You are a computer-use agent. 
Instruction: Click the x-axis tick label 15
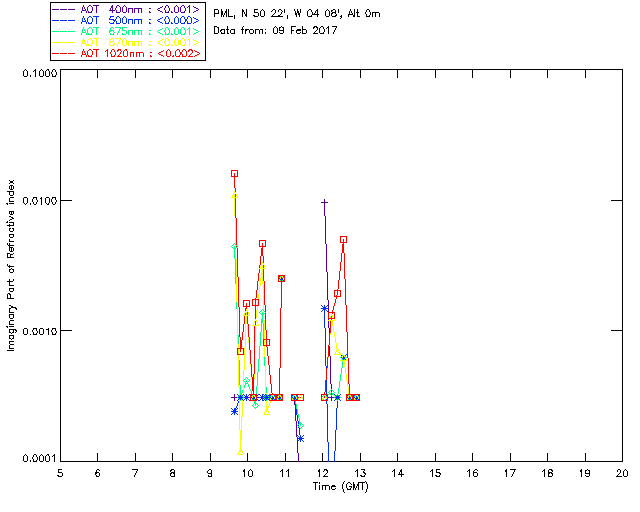point(435,473)
